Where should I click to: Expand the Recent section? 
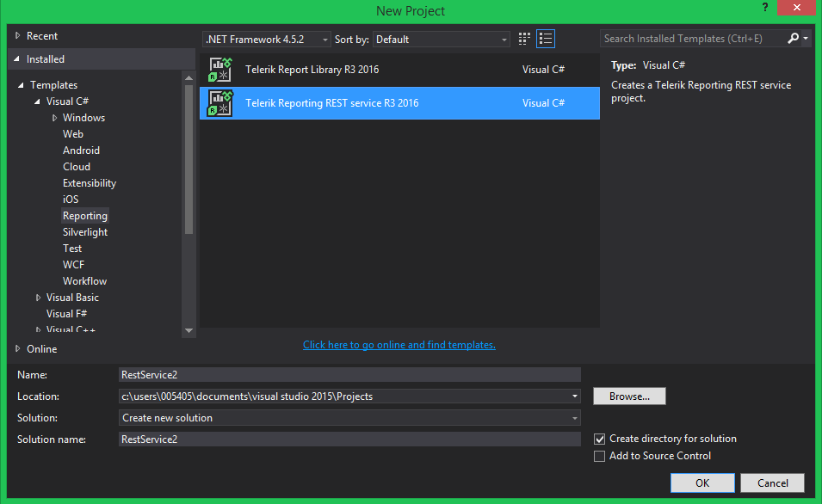(x=18, y=35)
